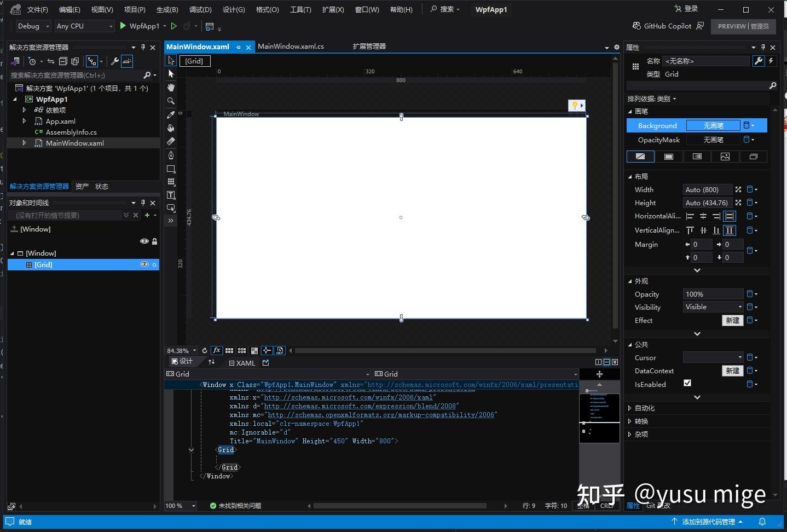This screenshot has height=532, width=787.
Task: Expand the 依赖项 node in Solution Explorer
Action: 24,110
